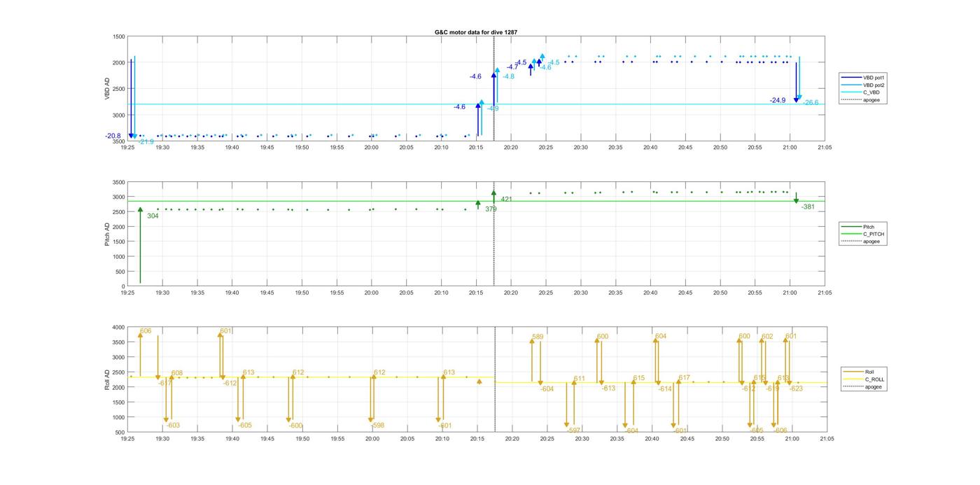Click the apogee dashed line in pitch plot

[493, 234]
